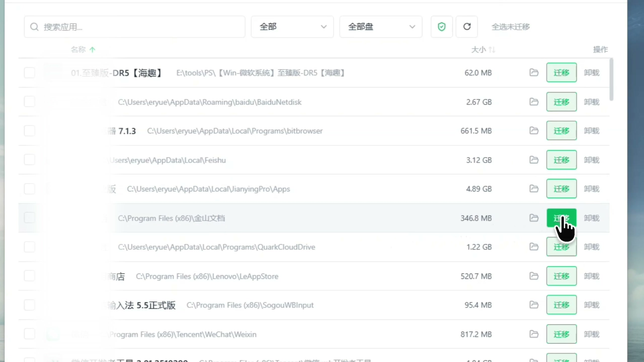The height and width of the screenshot is (362, 644).
Task: Tick checkbox for LeAppStore row
Action: [x=29, y=276]
